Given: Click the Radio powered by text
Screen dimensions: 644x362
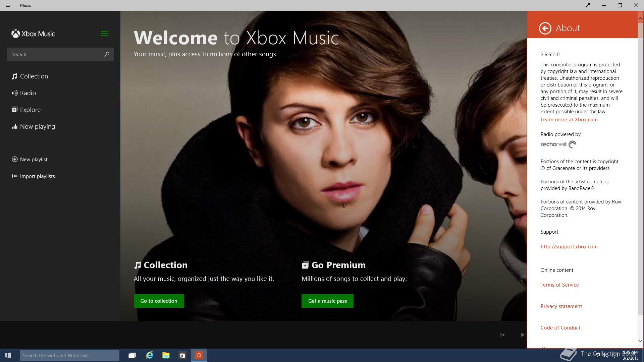Looking at the screenshot, I should (x=560, y=134).
